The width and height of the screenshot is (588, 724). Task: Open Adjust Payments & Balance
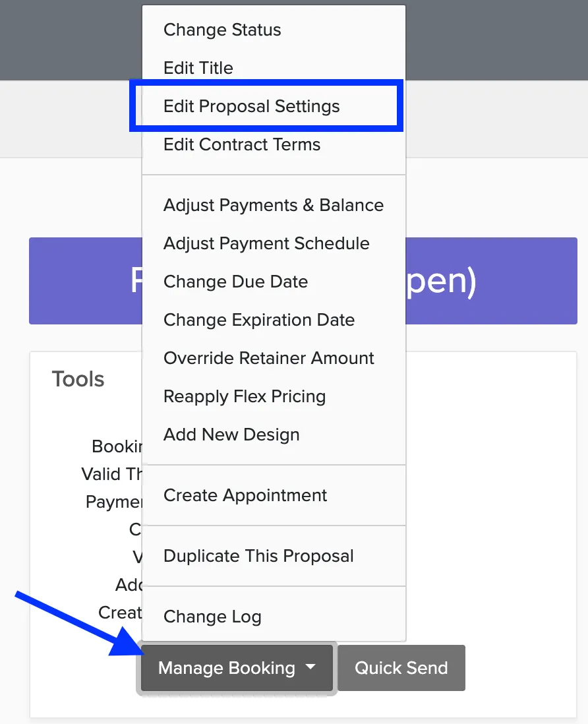click(x=274, y=205)
